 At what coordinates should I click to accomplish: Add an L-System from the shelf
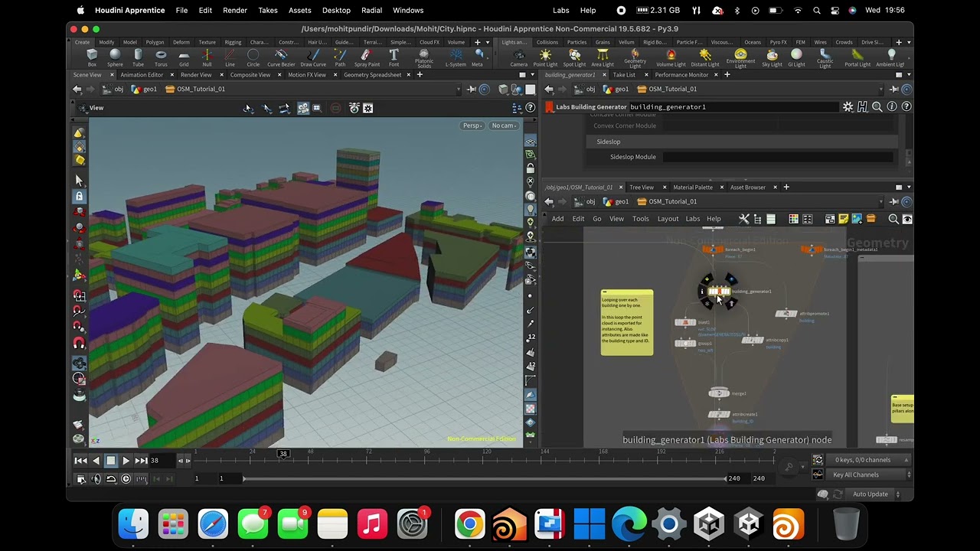coord(456,57)
